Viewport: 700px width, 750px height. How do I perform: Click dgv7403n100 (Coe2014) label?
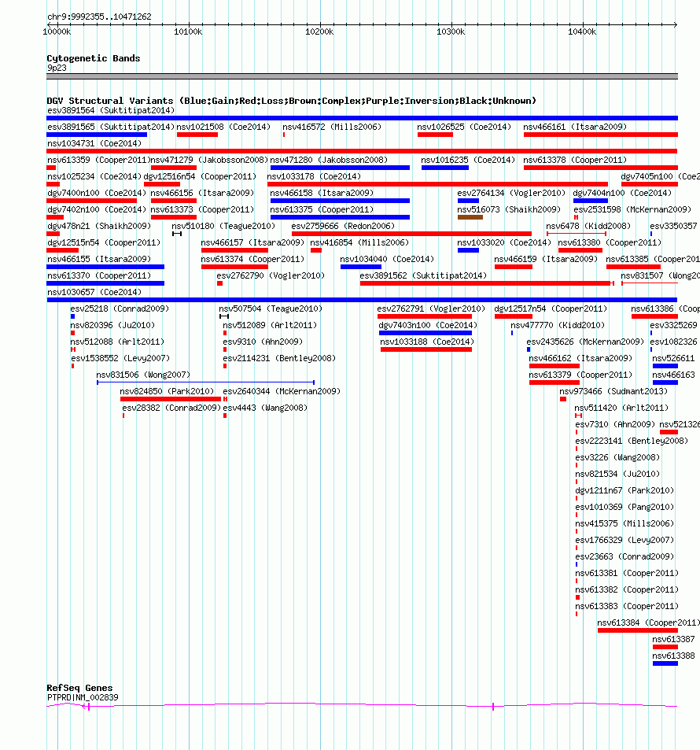tap(428, 325)
